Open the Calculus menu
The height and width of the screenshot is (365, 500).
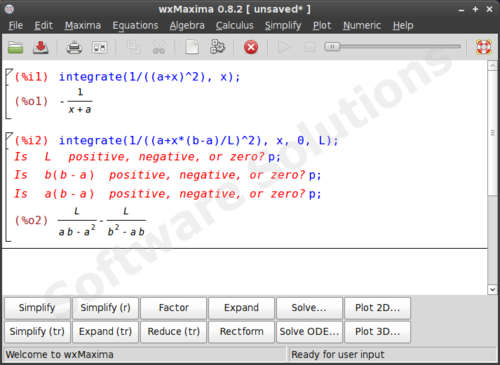pyautogui.click(x=235, y=25)
